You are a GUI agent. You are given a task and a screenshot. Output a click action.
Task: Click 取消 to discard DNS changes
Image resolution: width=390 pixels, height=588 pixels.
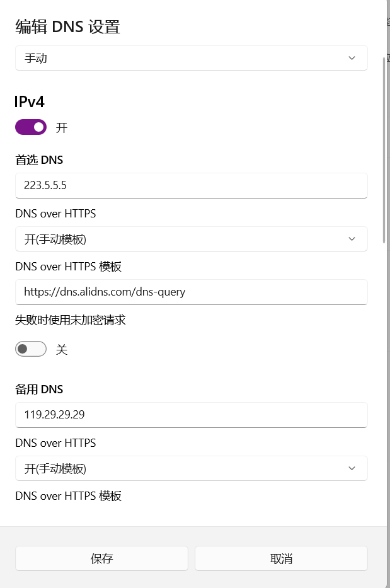(281, 558)
